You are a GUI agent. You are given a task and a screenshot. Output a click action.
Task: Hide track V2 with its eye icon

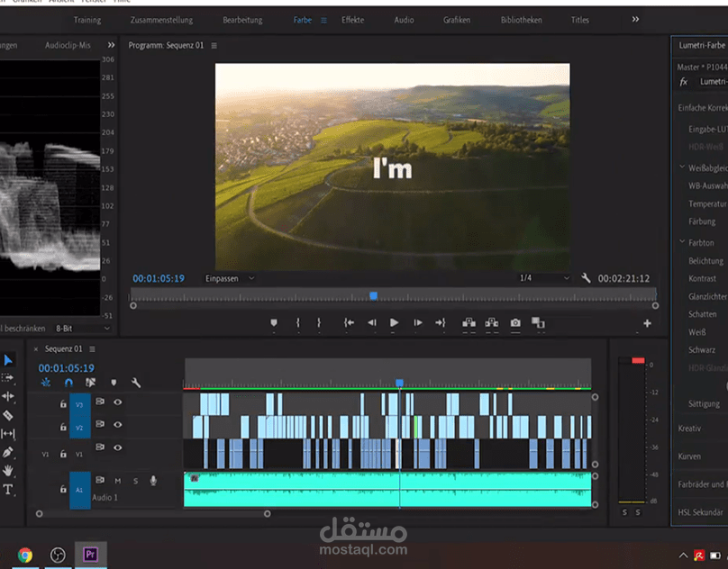point(118,424)
